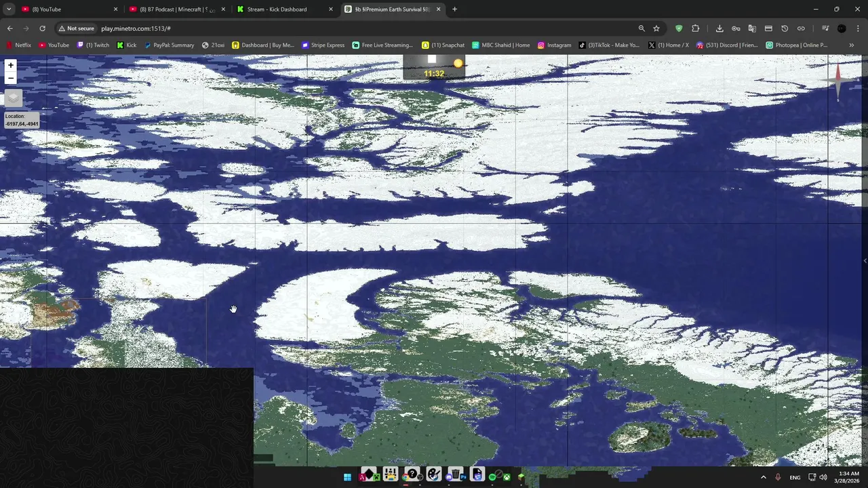Open the Netflix bookmark
This screenshot has height=488, width=868.
point(18,45)
